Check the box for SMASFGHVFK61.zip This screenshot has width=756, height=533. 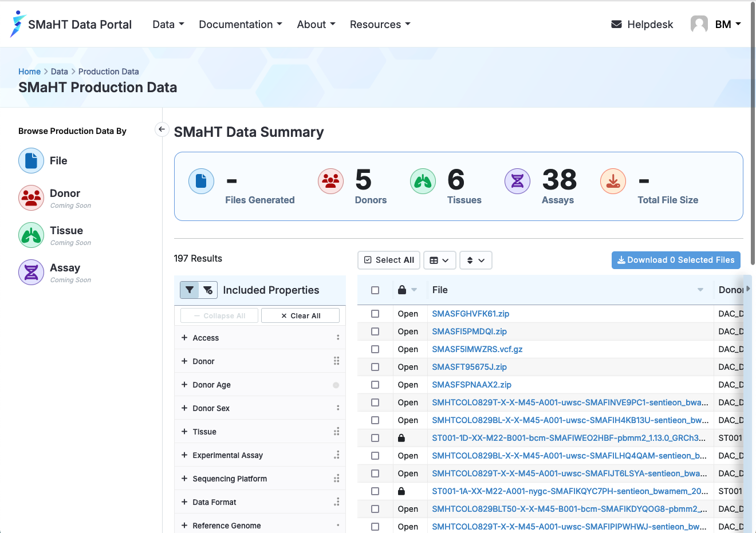pos(375,314)
